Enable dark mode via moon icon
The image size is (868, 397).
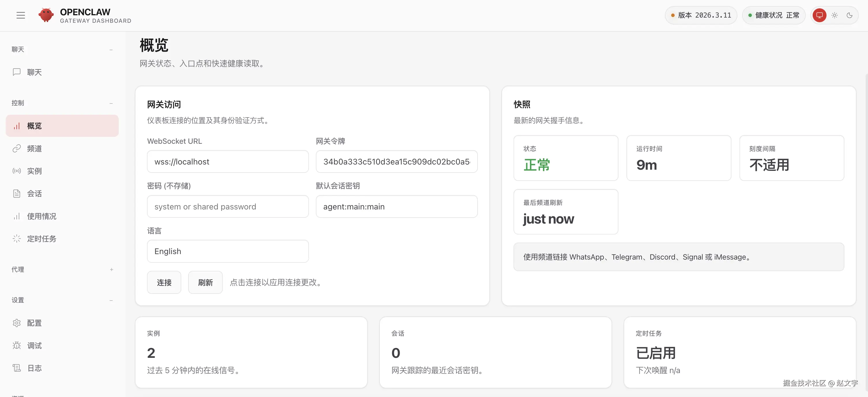pyautogui.click(x=850, y=15)
